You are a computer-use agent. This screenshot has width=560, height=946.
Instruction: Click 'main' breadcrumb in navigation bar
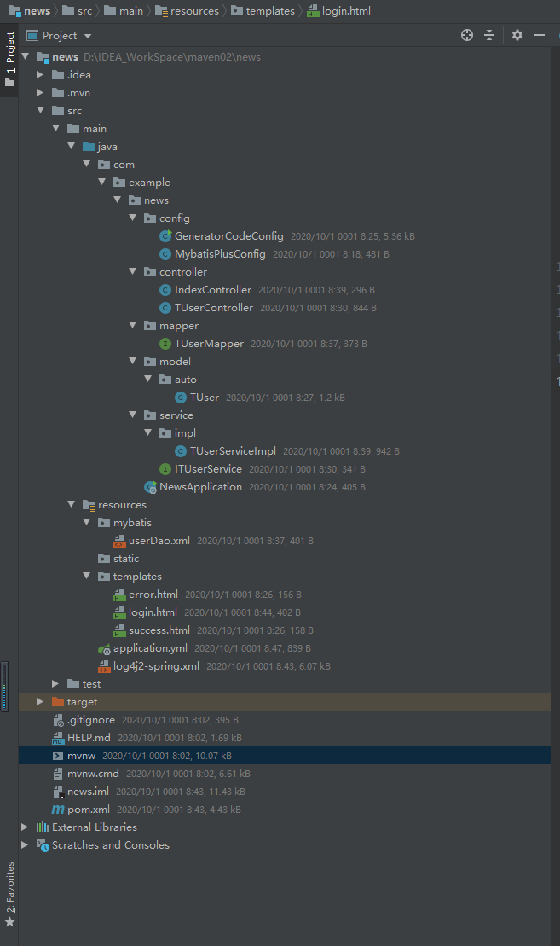124,11
